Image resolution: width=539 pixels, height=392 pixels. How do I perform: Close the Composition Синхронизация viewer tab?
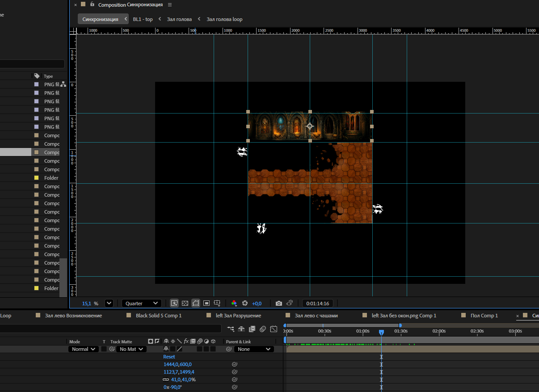76,5
